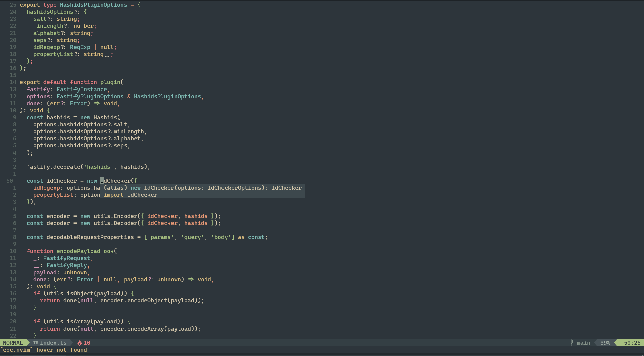Click options.hashidsOptions?.seps argument

click(x=80, y=145)
